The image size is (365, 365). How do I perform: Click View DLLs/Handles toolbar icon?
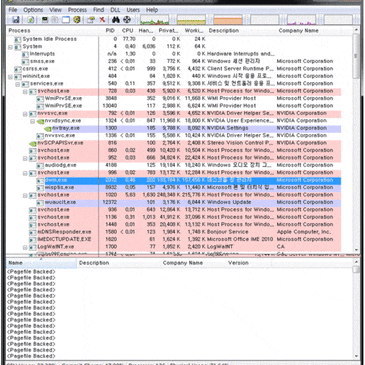(x=77, y=20)
